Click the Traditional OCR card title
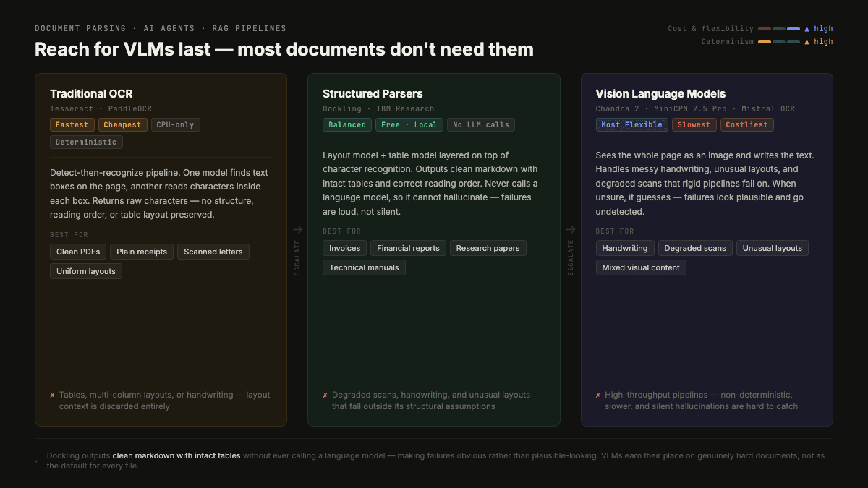This screenshot has width=868, height=488. [x=91, y=94]
